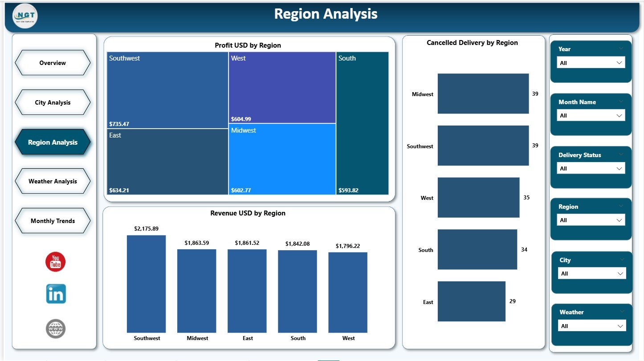This screenshot has width=644, height=361.
Task: View the Monthly Trends page
Action: [53, 221]
